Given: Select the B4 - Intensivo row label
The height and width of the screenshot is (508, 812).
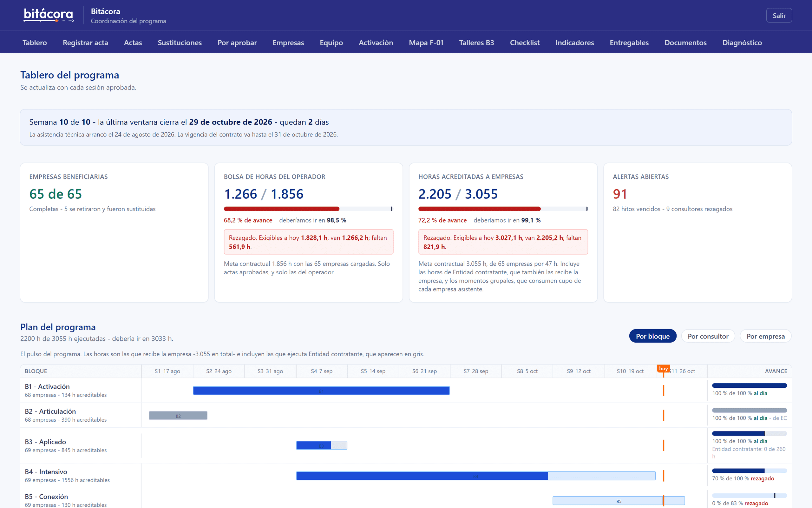Looking at the screenshot, I should pos(46,472).
